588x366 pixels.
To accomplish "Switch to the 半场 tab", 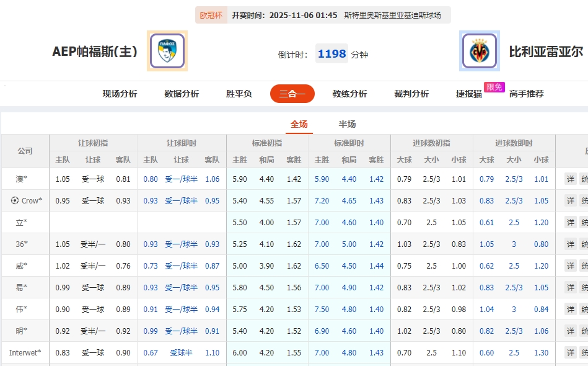I will 347,124.
